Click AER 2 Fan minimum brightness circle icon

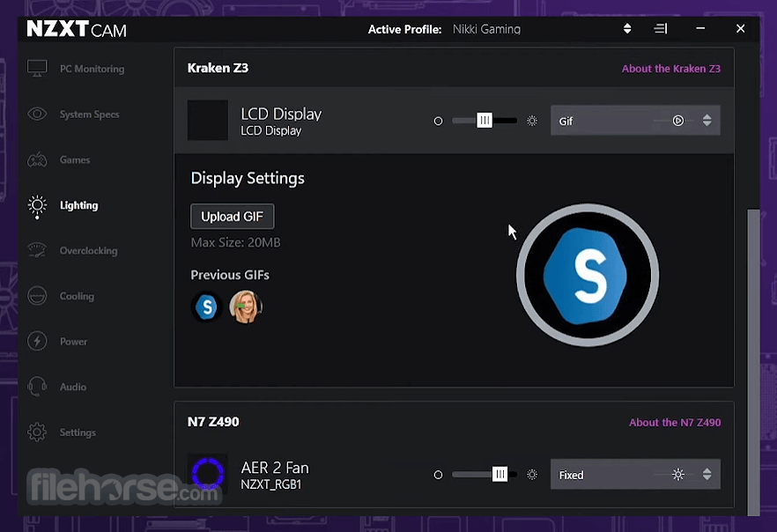pyautogui.click(x=438, y=475)
